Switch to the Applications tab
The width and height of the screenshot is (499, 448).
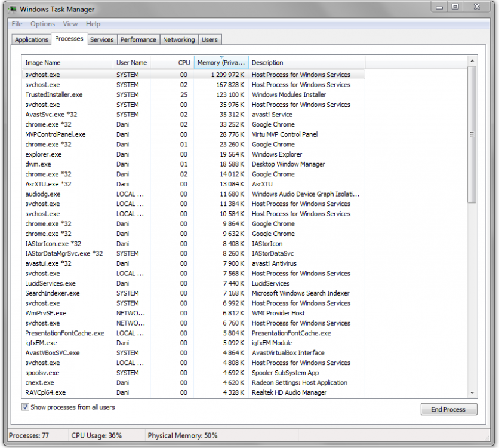32,40
